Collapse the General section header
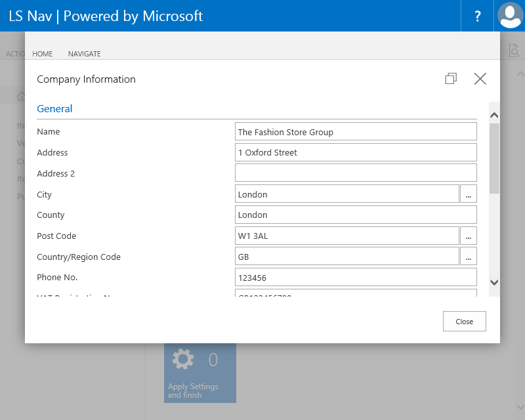The image size is (525, 420). 54,109
